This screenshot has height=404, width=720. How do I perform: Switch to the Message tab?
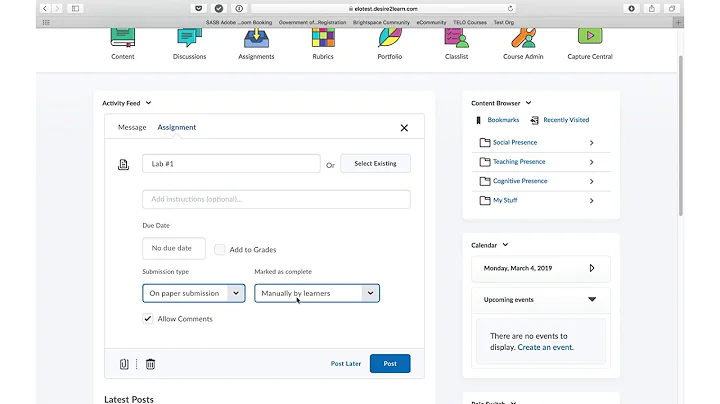tap(132, 127)
